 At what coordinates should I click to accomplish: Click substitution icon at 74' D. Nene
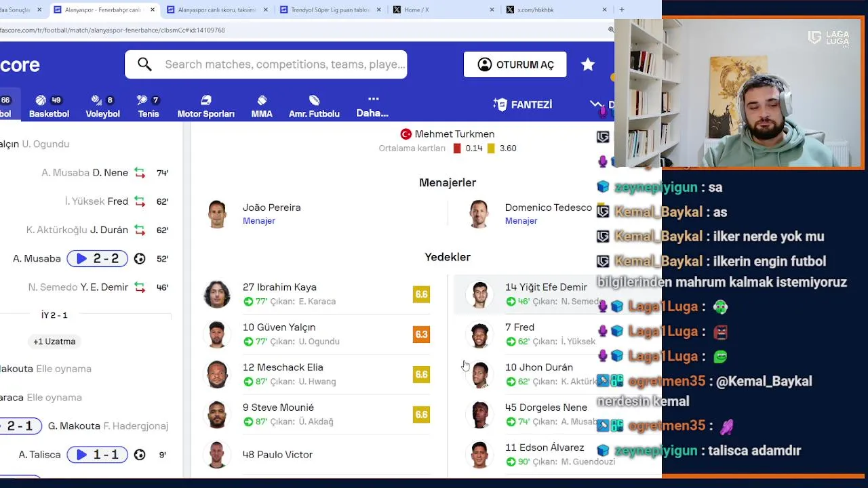coord(140,173)
